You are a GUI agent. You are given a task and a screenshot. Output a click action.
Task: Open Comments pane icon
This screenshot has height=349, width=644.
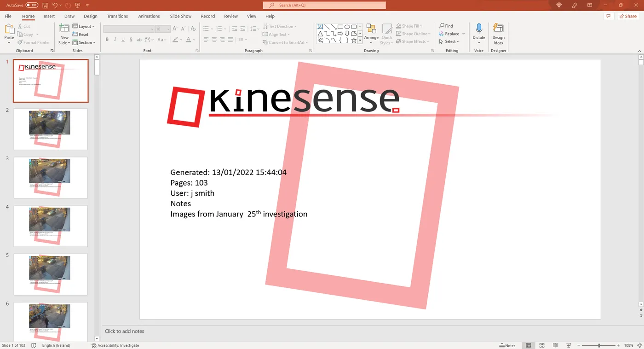(609, 16)
